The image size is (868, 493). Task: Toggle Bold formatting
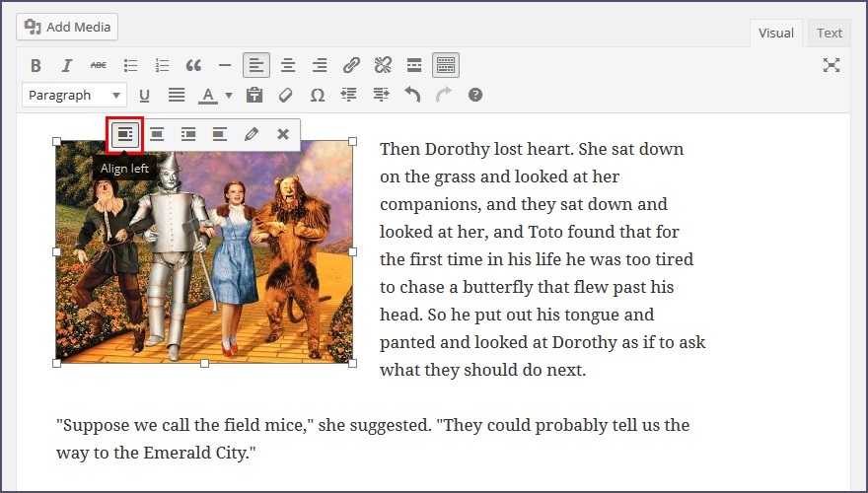pyautogui.click(x=36, y=66)
